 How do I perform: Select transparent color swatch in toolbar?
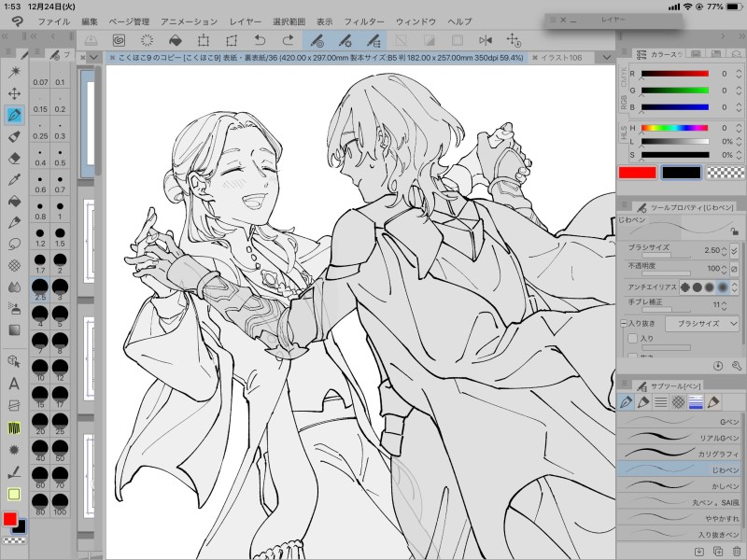tap(14, 540)
